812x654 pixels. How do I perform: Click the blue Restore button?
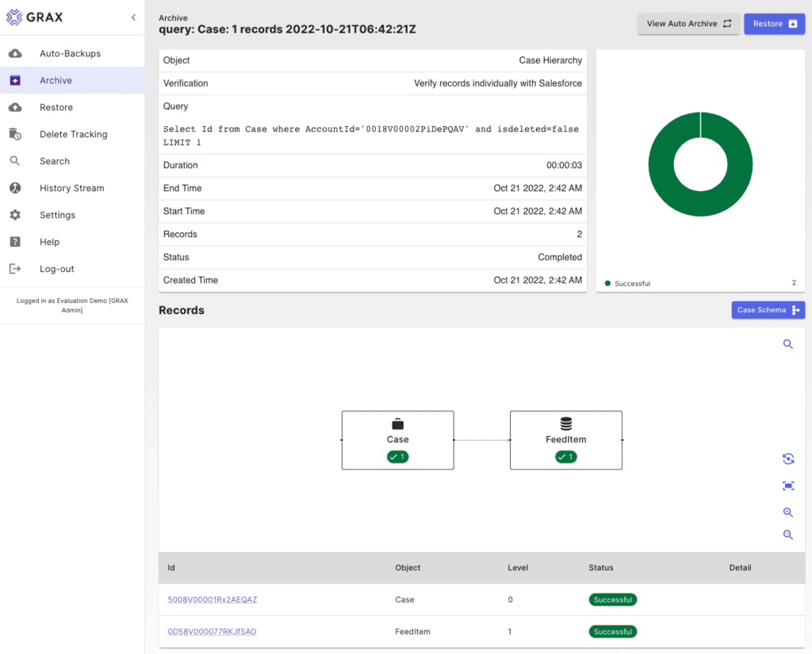[774, 24]
